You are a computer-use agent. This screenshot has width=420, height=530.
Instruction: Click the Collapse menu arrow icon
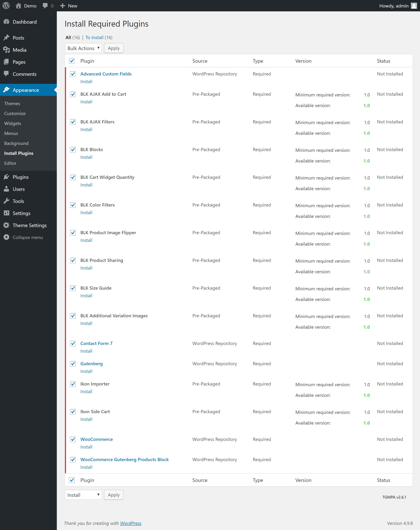[7, 237]
